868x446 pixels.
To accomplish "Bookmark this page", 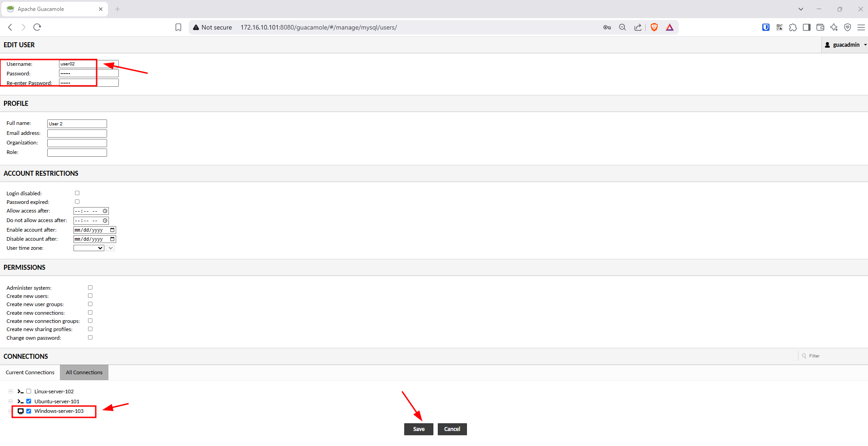I will point(178,27).
